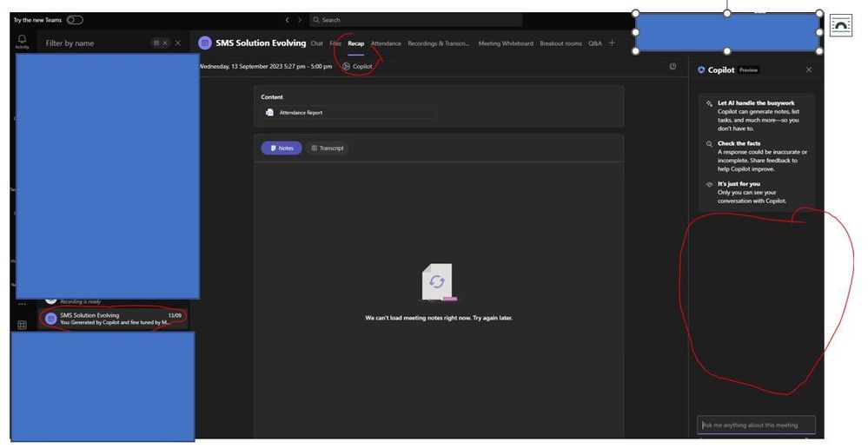Click the Word layout options icon at top right

pyautogui.click(x=840, y=25)
